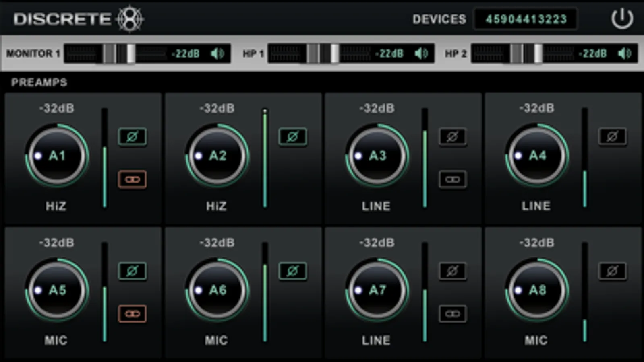644x362 pixels.
Task: Toggle phase invert on preamp A1
Action: [132, 137]
